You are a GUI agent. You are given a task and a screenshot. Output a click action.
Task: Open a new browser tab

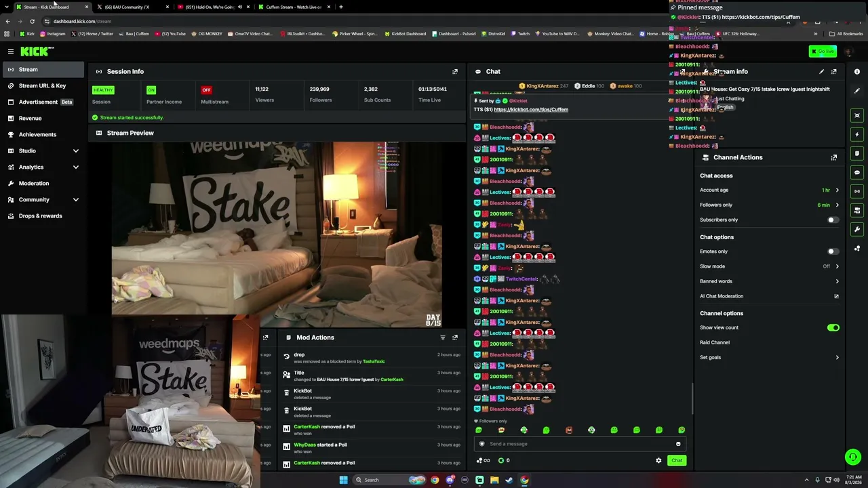tap(341, 7)
